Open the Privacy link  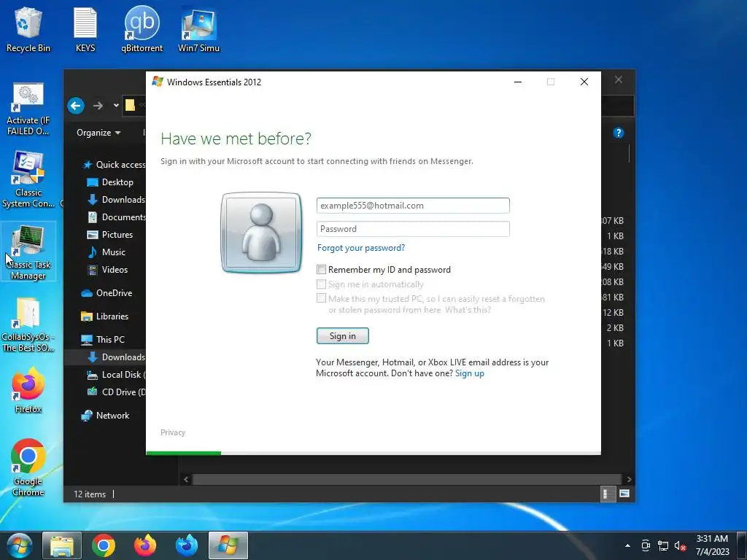[173, 433]
